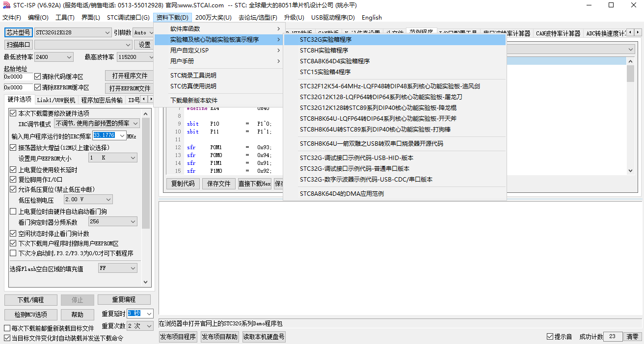The width and height of the screenshot is (644, 344).
Task: Click the 芯片型号 button
Action: point(18,32)
